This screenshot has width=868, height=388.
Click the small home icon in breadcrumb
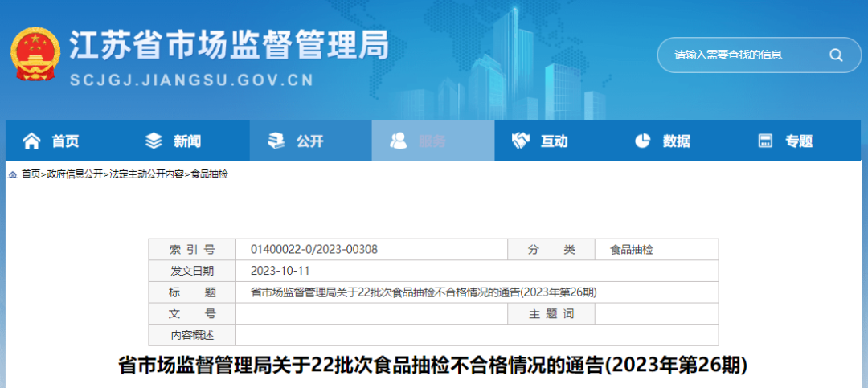[x=13, y=174]
